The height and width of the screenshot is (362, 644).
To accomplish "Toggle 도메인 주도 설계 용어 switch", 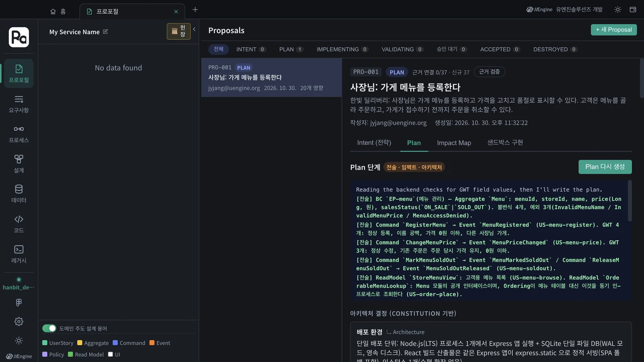I will (x=49, y=328).
